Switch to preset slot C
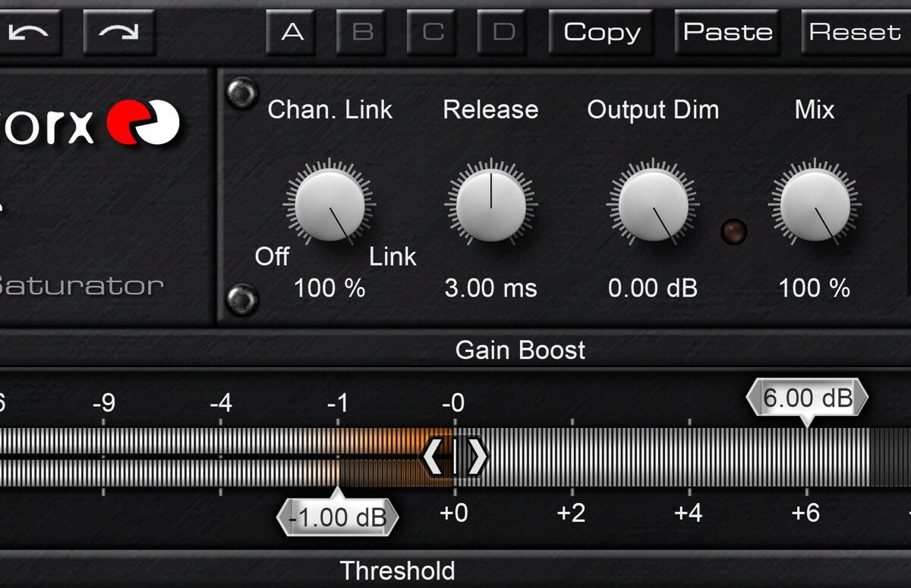The width and height of the screenshot is (911, 588). [x=433, y=32]
